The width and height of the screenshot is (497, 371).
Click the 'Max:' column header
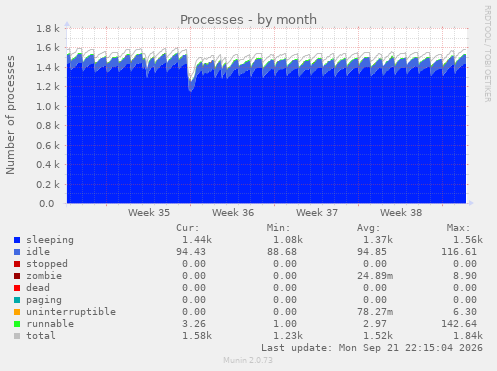tap(458, 228)
